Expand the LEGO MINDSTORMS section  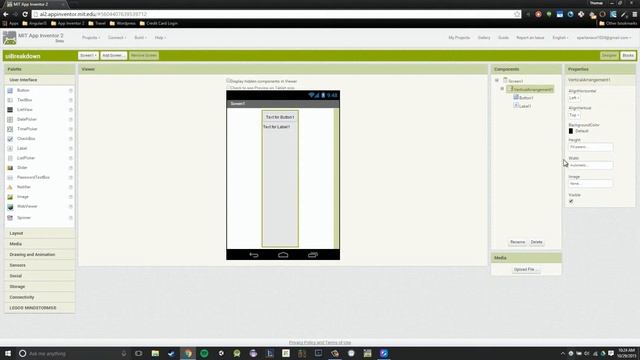(x=40, y=308)
